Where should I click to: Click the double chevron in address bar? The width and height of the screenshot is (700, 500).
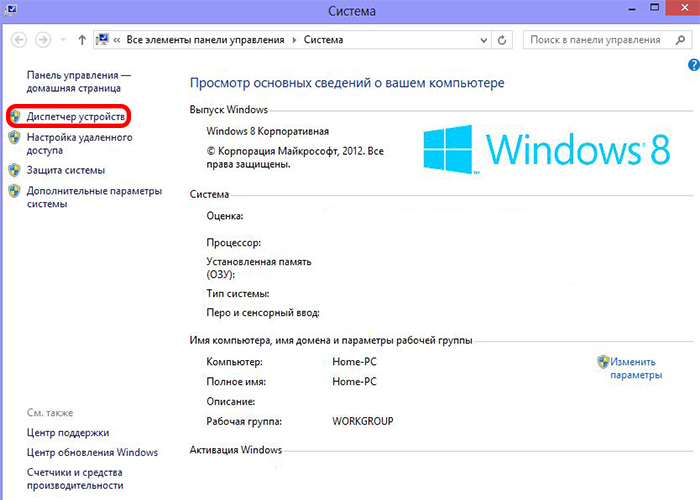point(117,40)
